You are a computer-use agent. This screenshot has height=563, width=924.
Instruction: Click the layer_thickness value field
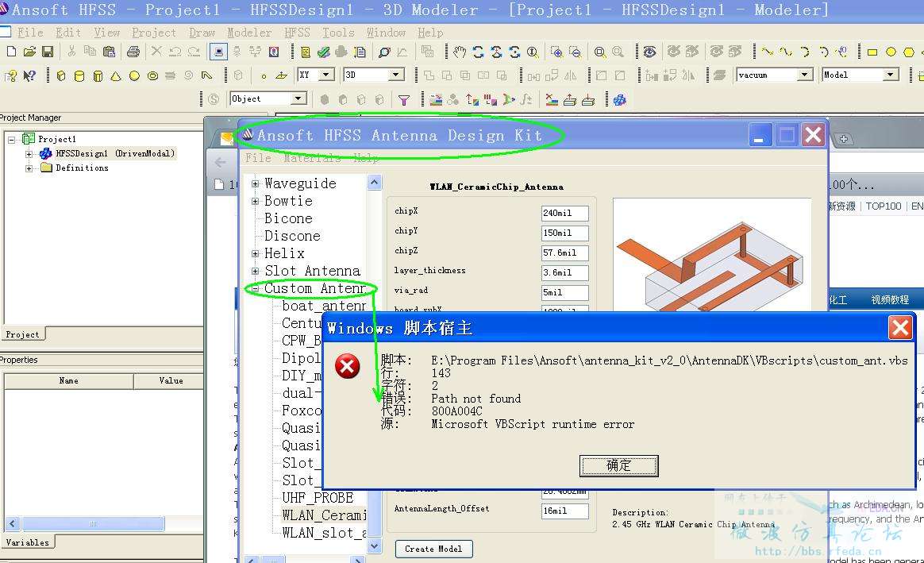click(564, 272)
